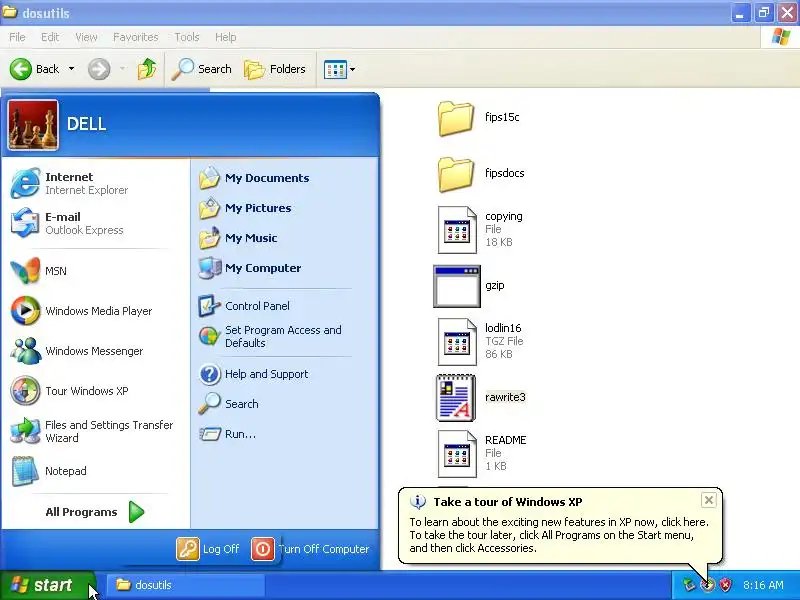This screenshot has width=800, height=600.
Task: Open Set Program Access and Defaults
Action: coord(270,336)
